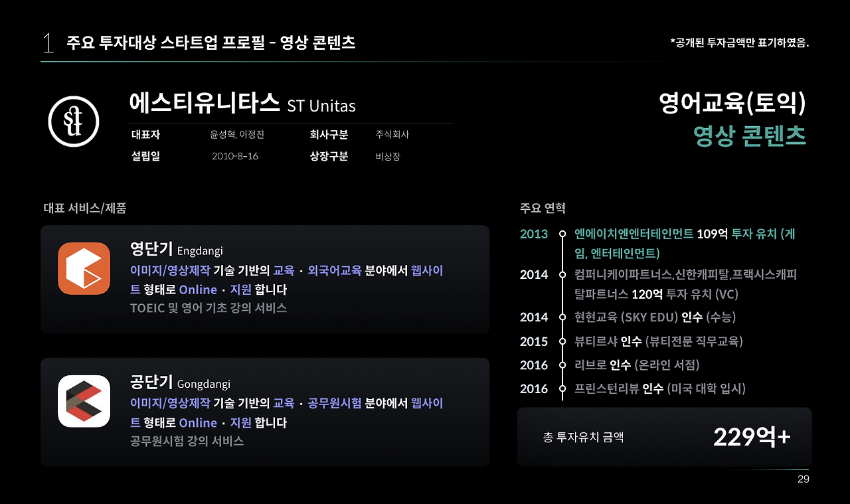Click the category heading 영어교육(토익)
The width and height of the screenshot is (850, 504).
(x=732, y=103)
